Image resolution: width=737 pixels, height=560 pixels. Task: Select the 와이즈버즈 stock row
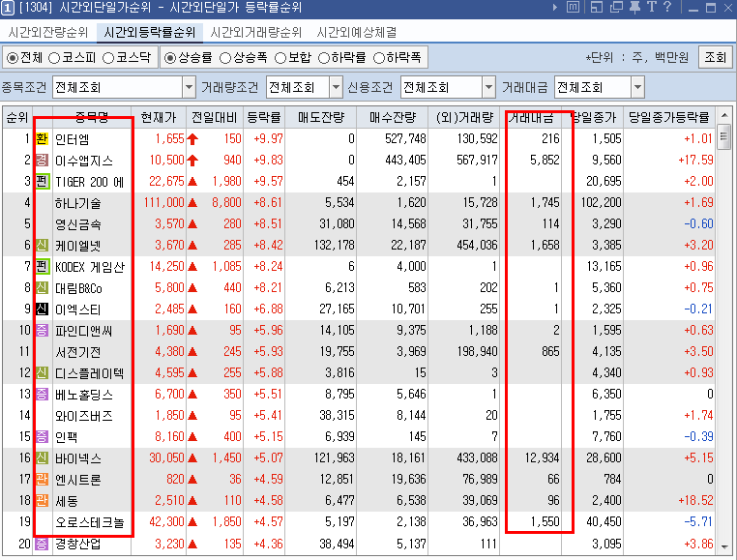coord(360,415)
